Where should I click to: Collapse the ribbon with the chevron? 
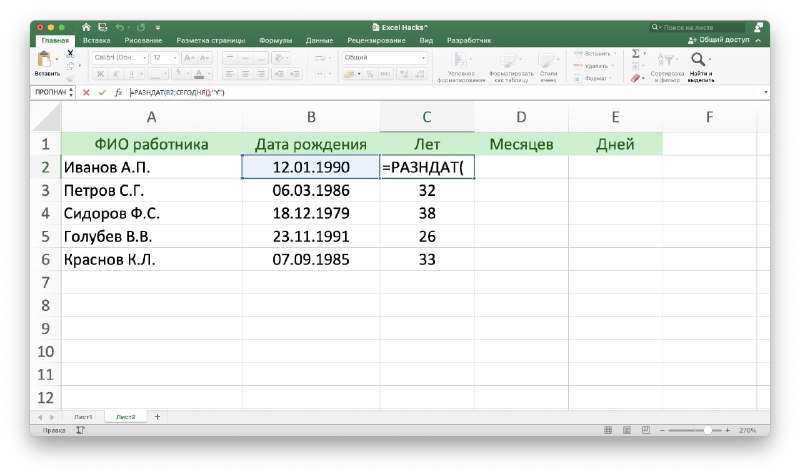[758, 40]
